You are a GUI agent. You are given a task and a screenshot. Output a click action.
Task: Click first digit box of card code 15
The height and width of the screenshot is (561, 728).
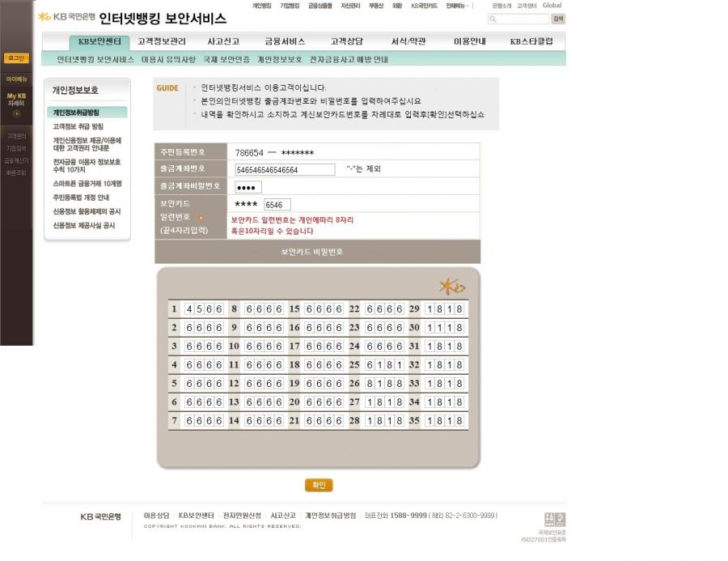(x=309, y=309)
